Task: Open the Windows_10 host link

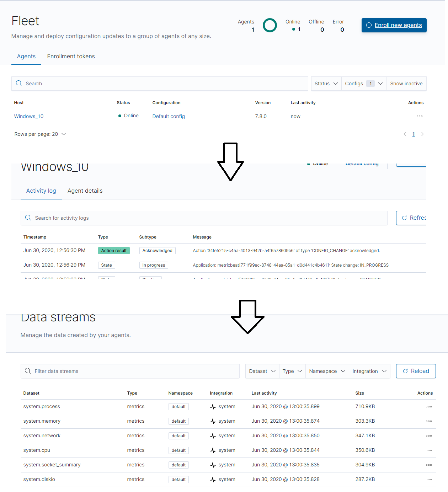Action: point(29,116)
